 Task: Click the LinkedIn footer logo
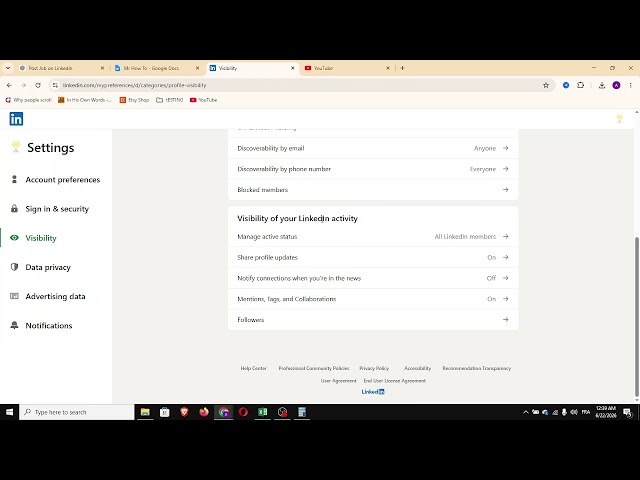pos(373,392)
